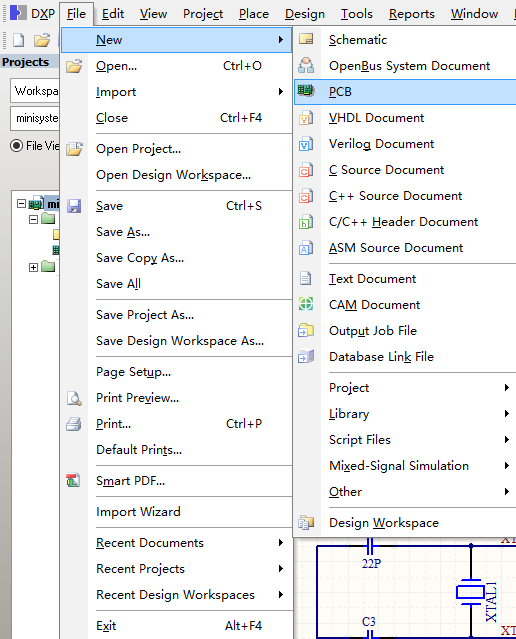Image resolution: width=516 pixels, height=639 pixels.
Task: Click the ASM Source Document icon
Action: [306, 248]
